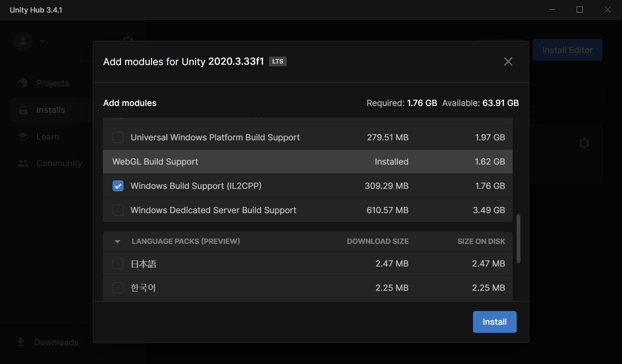This screenshot has width=622, height=364.
Task: Click the user account avatar icon
Action: (23, 41)
